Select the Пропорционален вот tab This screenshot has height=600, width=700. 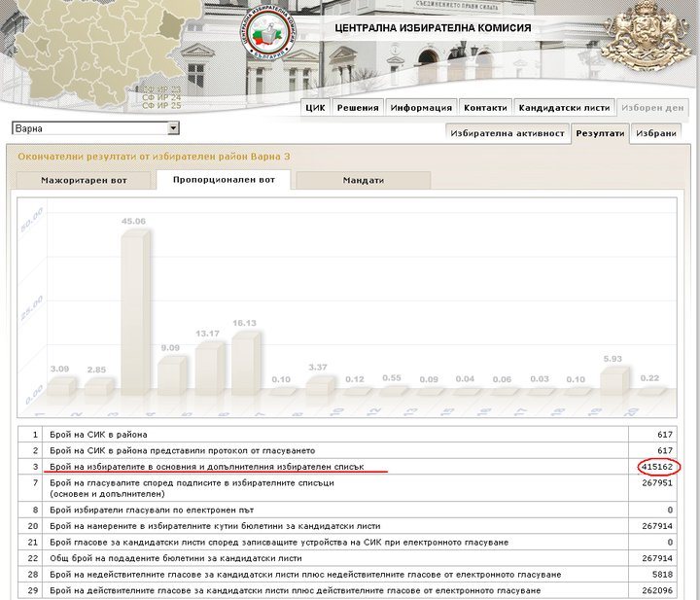point(225,180)
